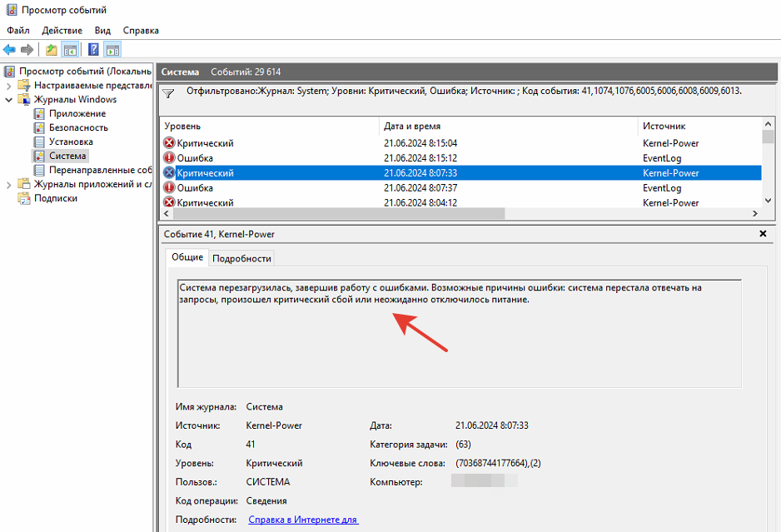Click the event list scroll down arrow

[x=768, y=201]
